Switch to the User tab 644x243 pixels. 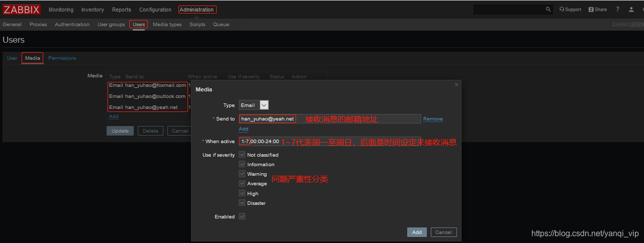point(12,58)
